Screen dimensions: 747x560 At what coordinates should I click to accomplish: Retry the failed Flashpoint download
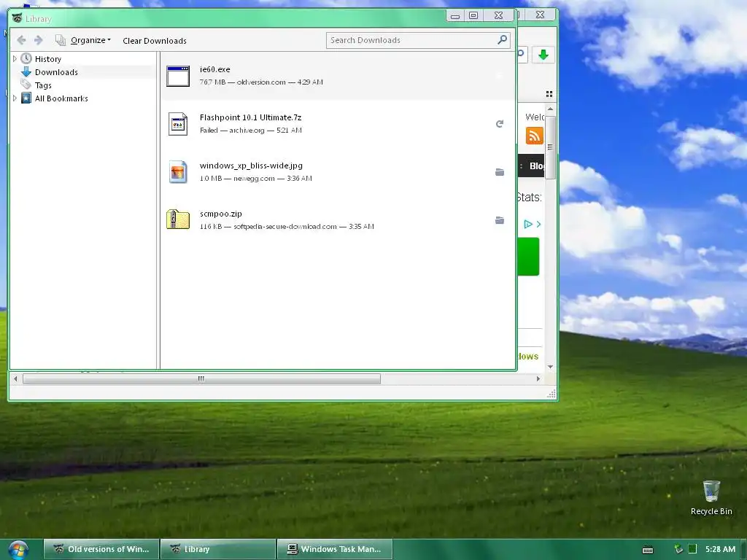click(499, 124)
